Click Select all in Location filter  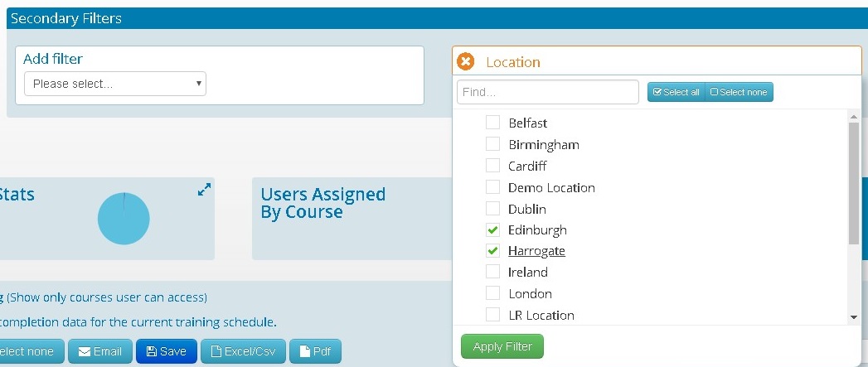coord(676,92)
